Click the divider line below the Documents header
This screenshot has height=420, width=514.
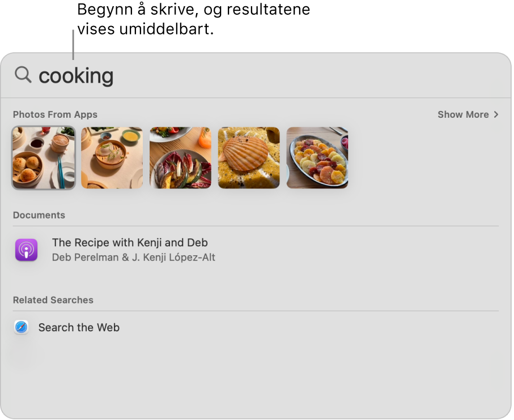point(256,226)
